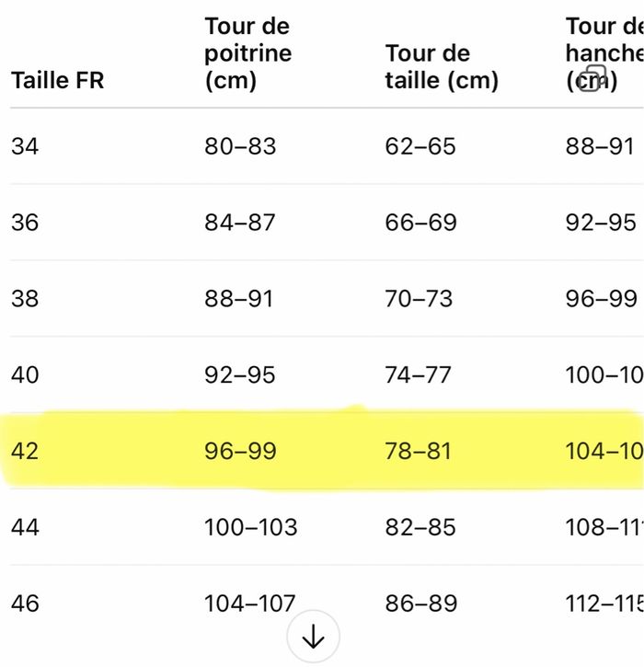Click size 40 in the table
The image size is (644, 667).
click(x=25, y=375)
